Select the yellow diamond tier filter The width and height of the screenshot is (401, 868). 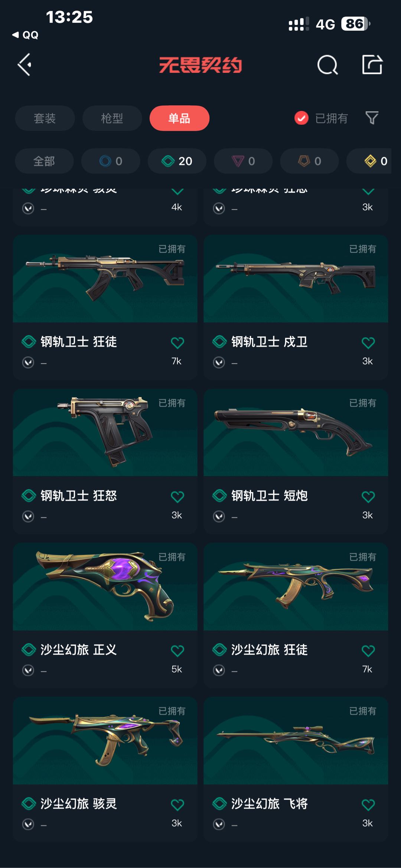(x=370, y=161)
